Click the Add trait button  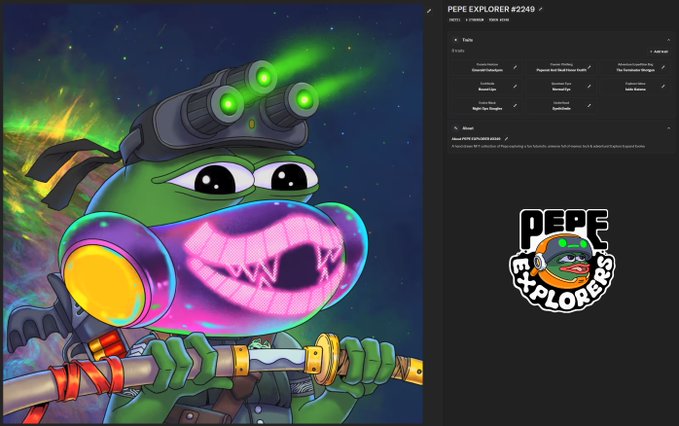(x=659, y=52)
